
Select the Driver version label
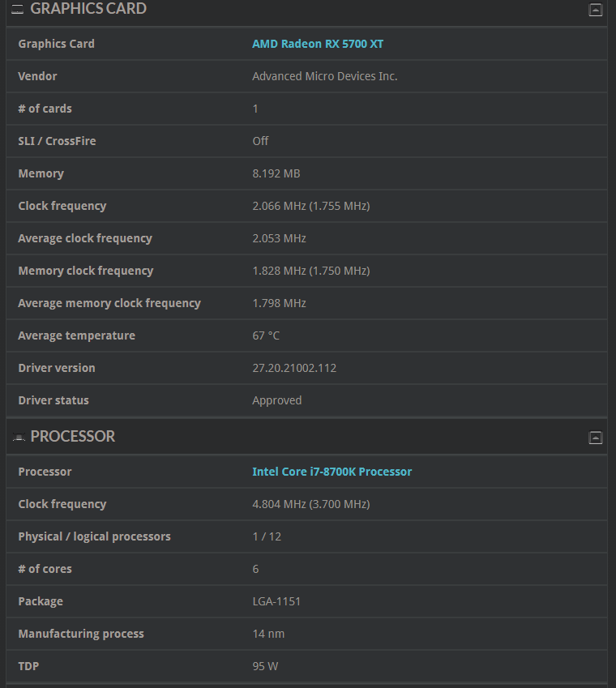click(57, 369)
